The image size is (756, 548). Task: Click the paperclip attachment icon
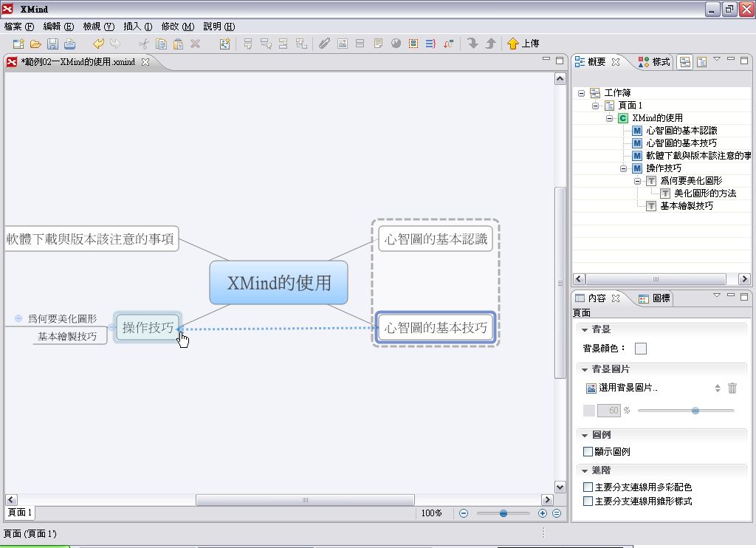click(324, 44)
